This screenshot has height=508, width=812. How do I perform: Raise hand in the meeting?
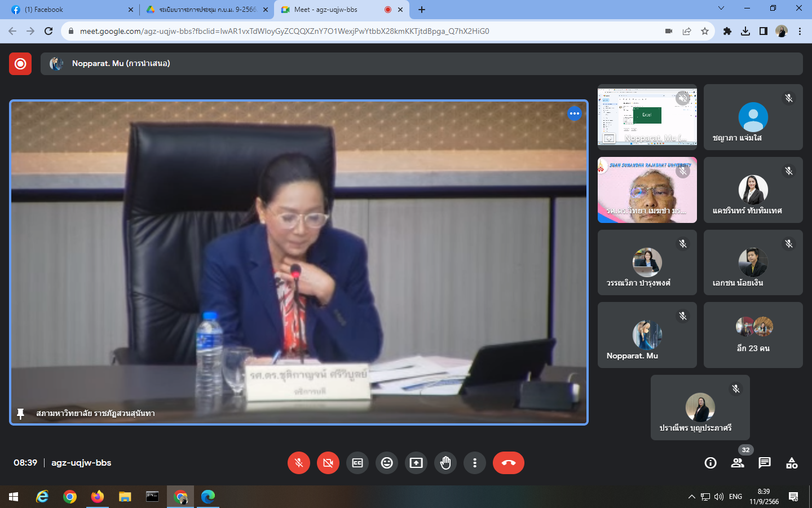click(445, 463)
